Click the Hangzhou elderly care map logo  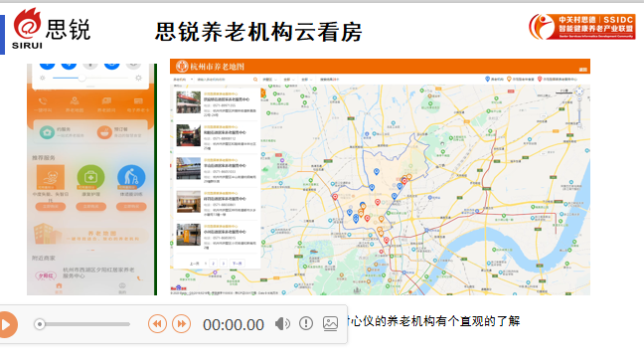182,67
